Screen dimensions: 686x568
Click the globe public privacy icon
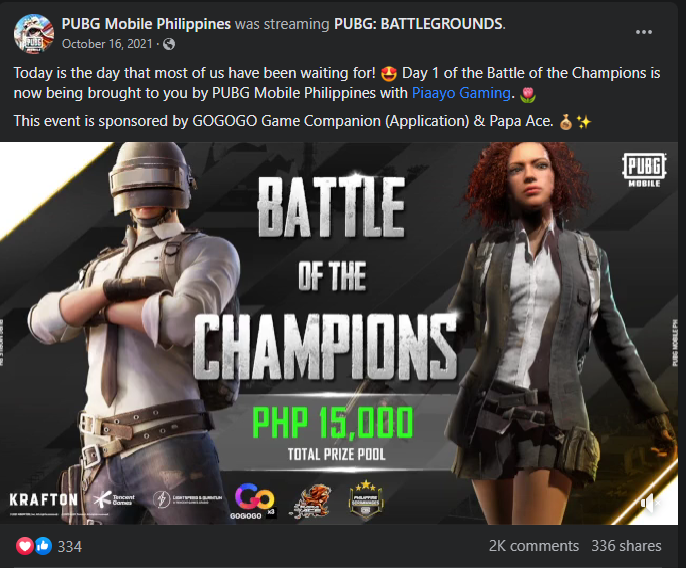click(169, 44)
